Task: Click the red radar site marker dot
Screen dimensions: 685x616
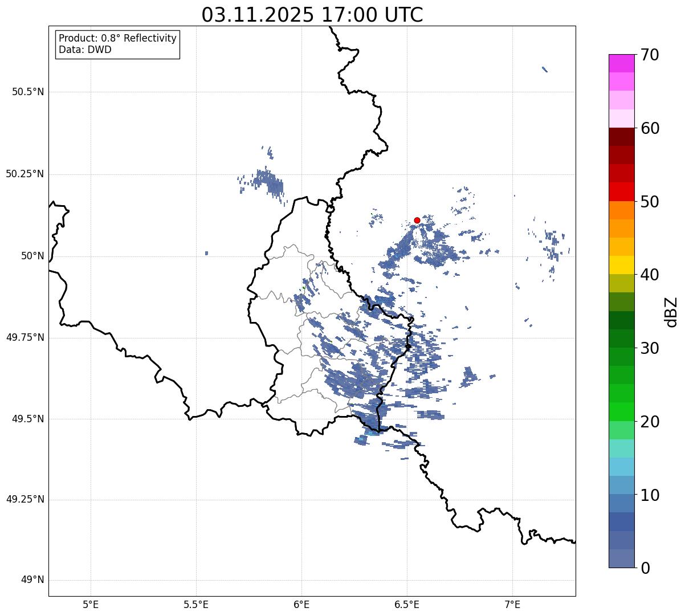Action: tap(417, 220)
